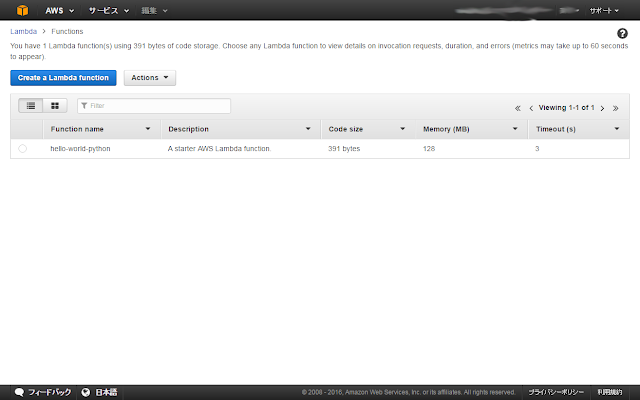Screen dimensions: 640x400
Task: Go to previous page of results
Action: (531, 108)
